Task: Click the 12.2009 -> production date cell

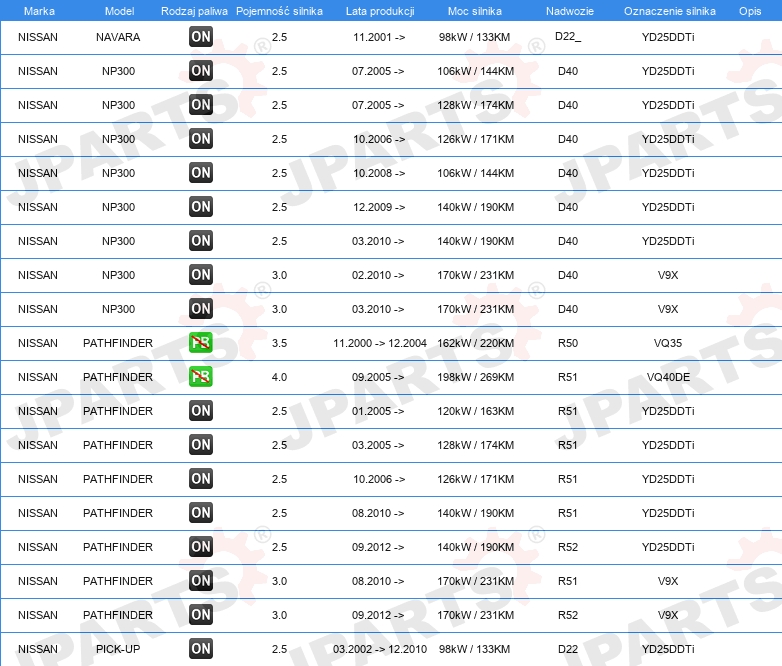Action: click(x=379, y=207)
